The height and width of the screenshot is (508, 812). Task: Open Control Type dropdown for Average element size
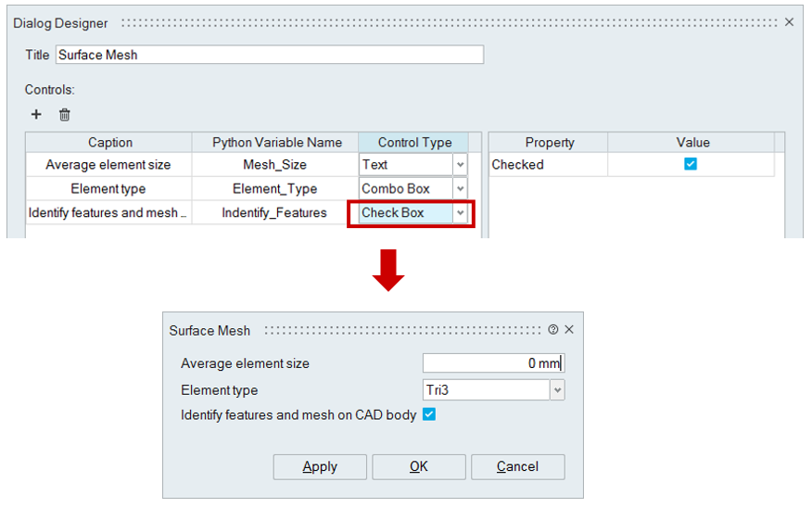460,165
